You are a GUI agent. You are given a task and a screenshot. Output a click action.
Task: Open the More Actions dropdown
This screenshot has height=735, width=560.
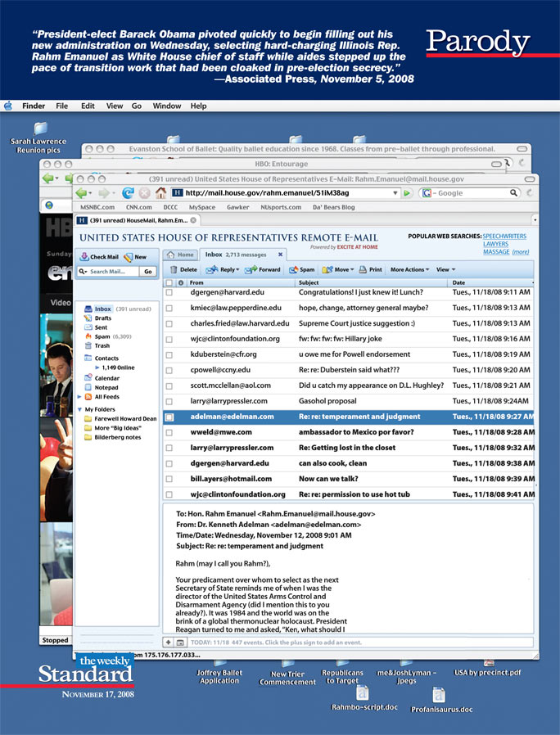pyautogui.click(x=409, y=269)
